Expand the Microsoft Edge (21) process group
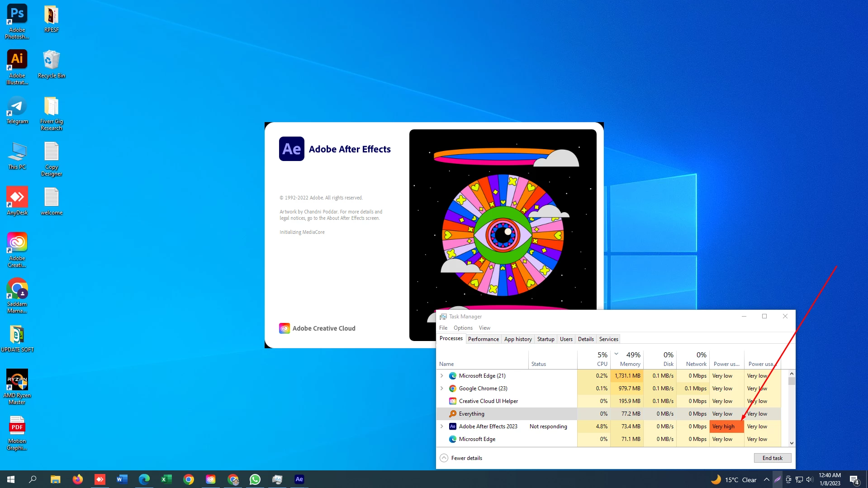868x488 pixels. (x=442, y=376)
